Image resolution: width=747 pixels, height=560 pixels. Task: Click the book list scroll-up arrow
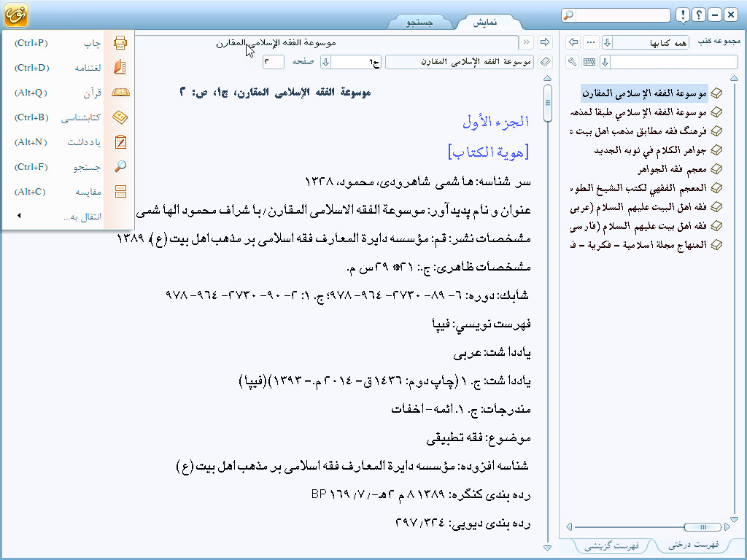pyautogui.click(x=734, y=78)
